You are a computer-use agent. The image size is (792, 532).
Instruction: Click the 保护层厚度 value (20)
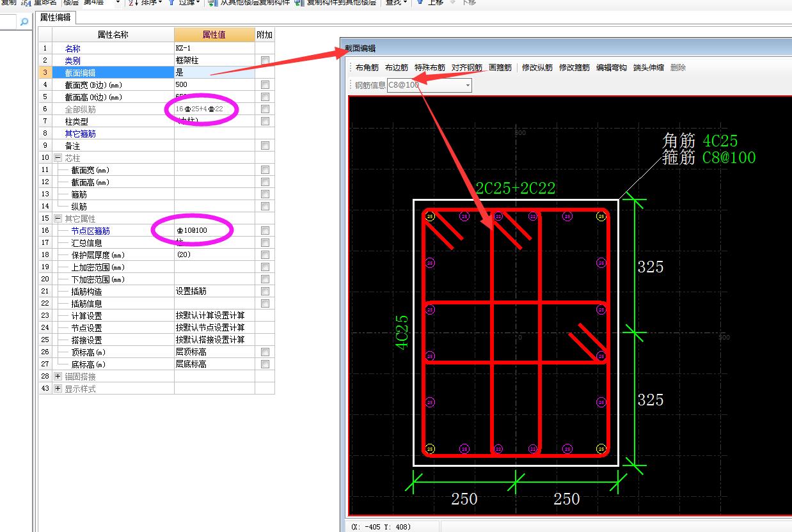pyautogui.click(x=214, y=254)
